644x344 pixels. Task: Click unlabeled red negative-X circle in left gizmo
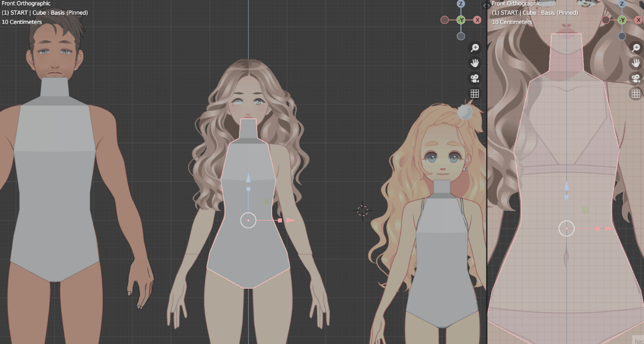click(445, 20)
